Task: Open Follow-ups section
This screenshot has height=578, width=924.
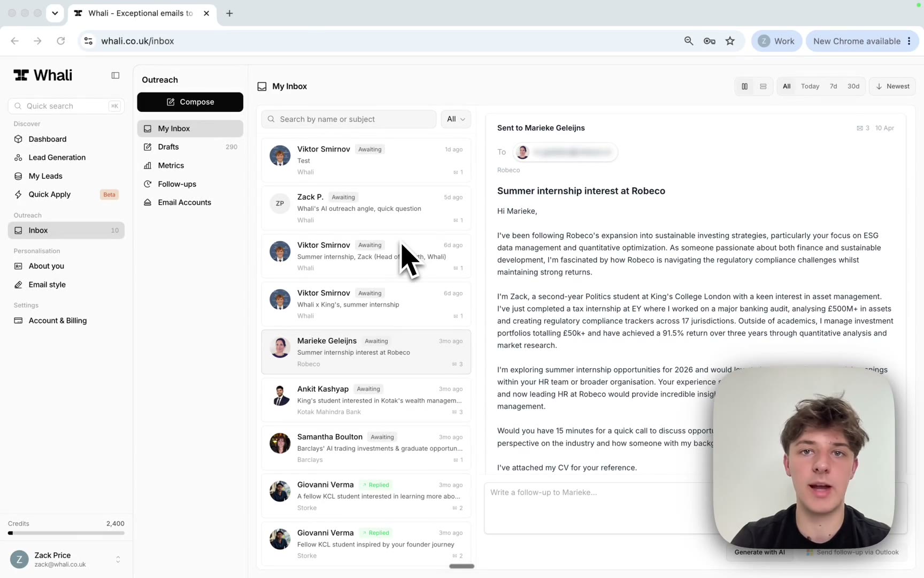Action: tap(190, 184)
